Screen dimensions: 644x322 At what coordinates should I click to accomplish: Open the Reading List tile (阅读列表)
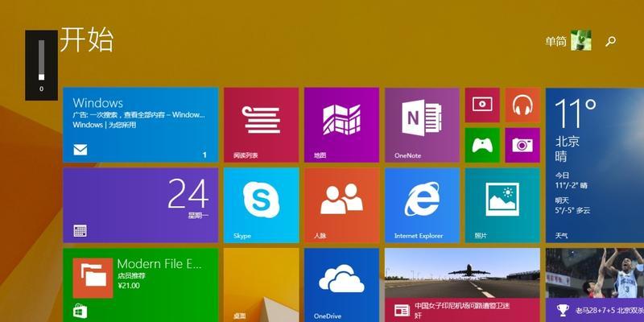(x=261, y=125)
